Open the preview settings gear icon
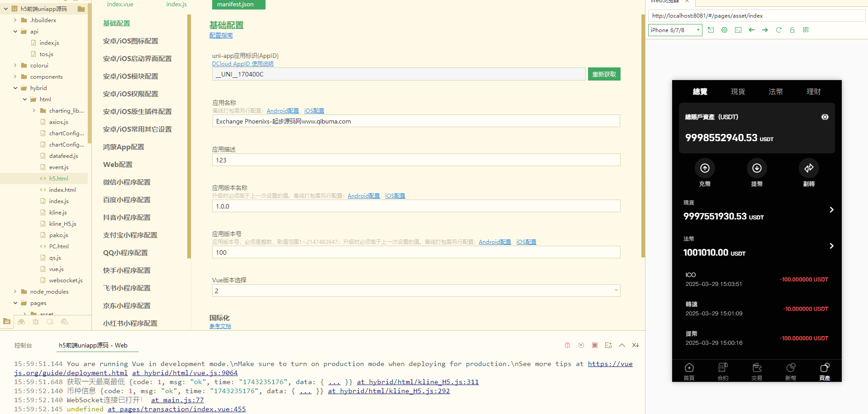The width and height of the screenshot is (868, 414). [x=725, y=30]
